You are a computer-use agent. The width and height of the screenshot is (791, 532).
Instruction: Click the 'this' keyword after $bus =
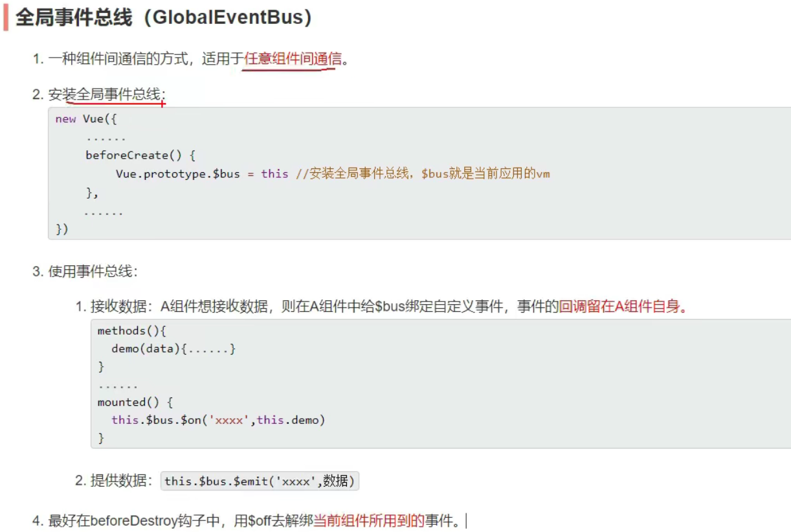(x=274, y=173)
